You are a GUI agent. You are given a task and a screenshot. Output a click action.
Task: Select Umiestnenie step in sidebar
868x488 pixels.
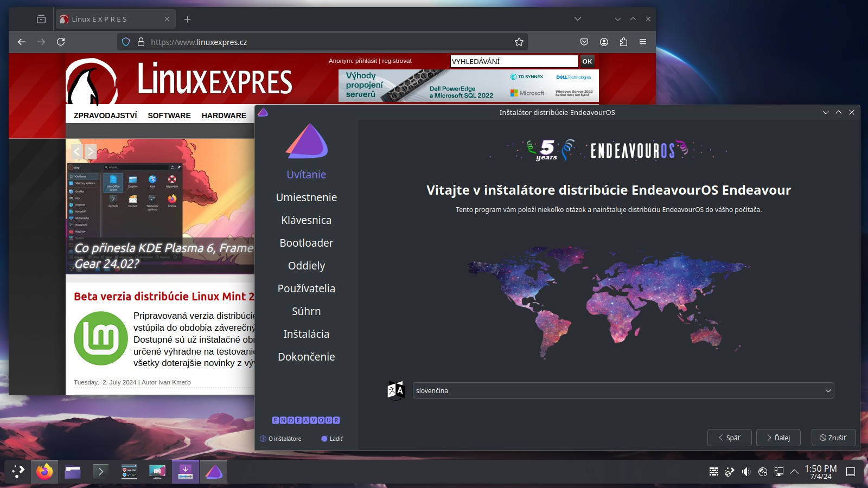(307, 197)
